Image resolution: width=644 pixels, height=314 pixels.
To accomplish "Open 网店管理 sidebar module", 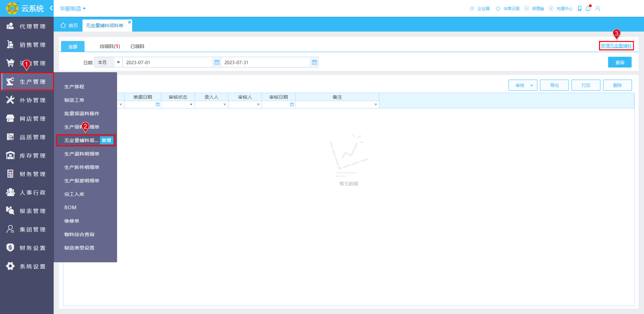I will point(27,119).
